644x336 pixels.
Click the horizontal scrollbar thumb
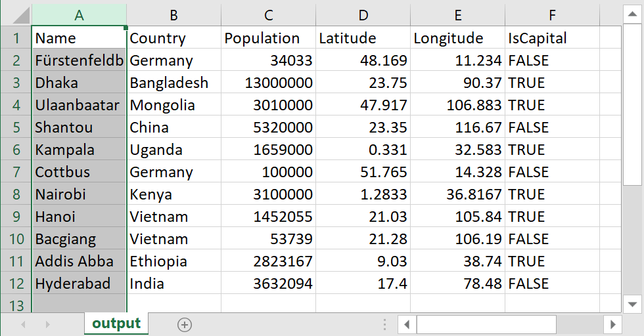(x=486, y=324)
